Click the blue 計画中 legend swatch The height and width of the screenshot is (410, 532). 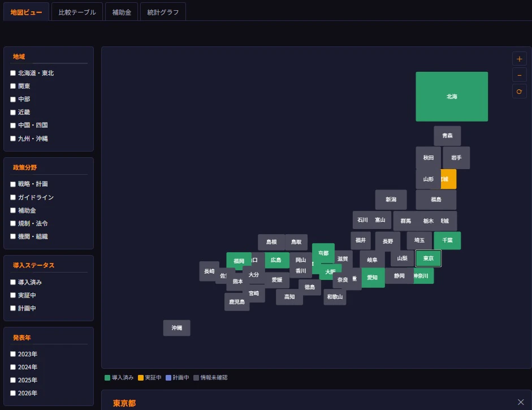(x=168, y=378)
